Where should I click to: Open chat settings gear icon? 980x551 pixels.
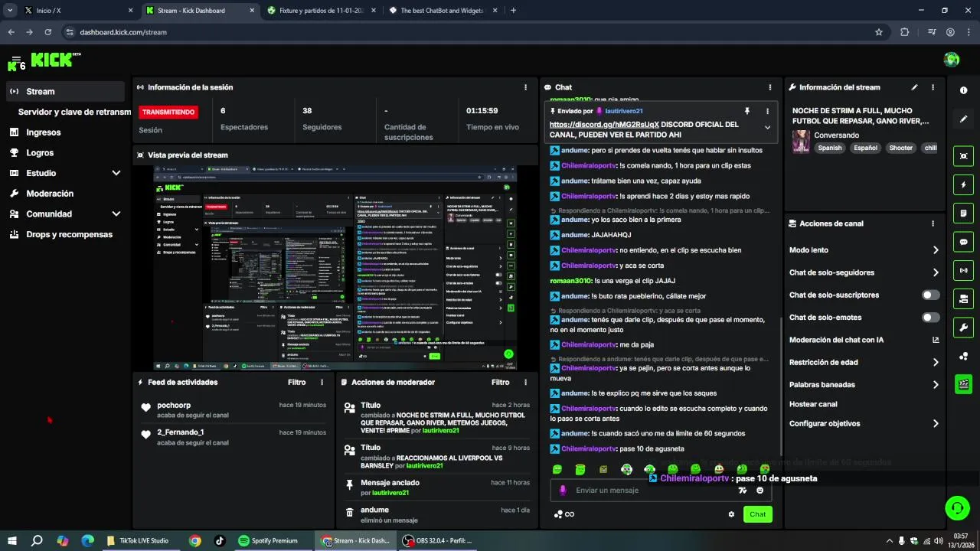(731, 514)
